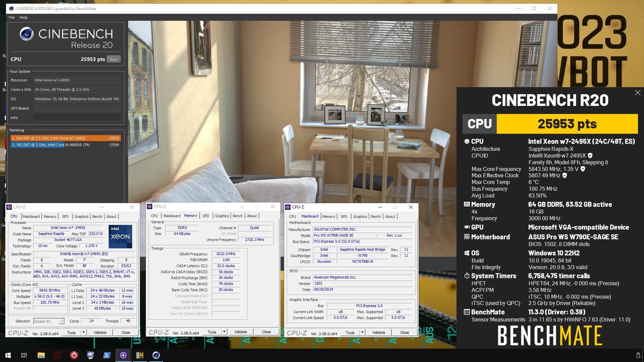Viewport: 644px width, 362px height.
Task: Click the System Timers stopwatch icon
Action: click(x=467, y=276)
